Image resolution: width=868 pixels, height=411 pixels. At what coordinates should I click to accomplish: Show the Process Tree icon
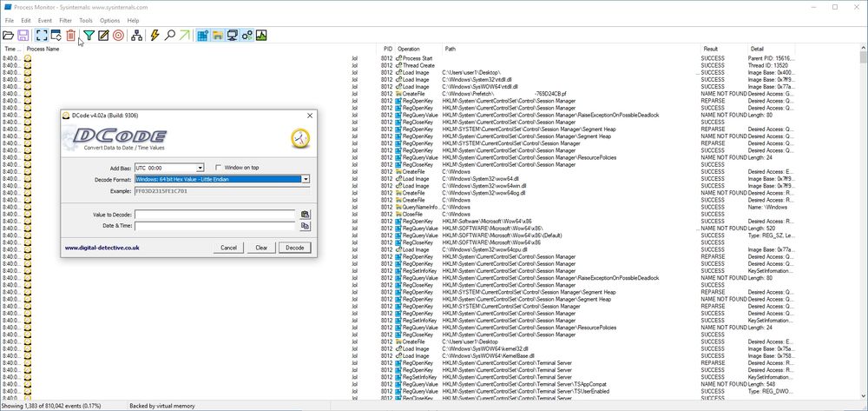click(x=137, y=36)
